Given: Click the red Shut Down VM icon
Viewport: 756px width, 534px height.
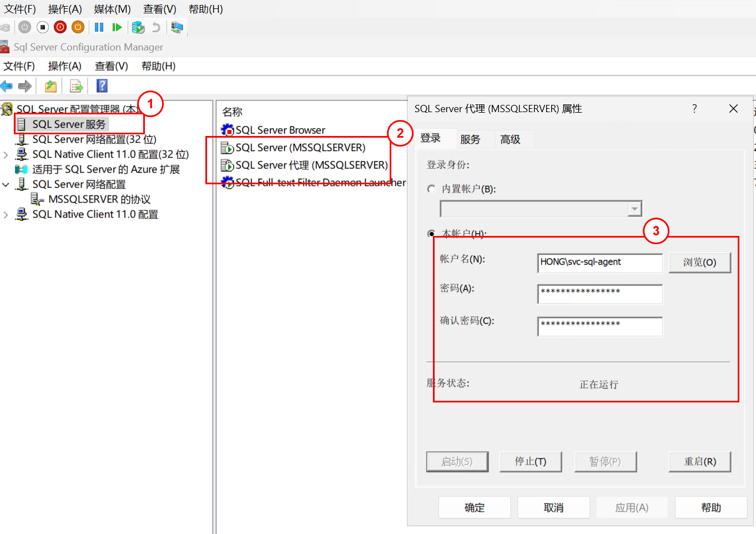Looking at the screenshot, I should pos(61,27).
